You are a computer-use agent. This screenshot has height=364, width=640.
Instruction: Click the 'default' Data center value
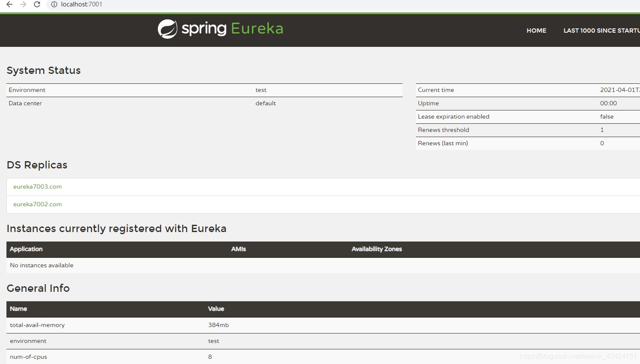pyautogui.click(x=265, y=103)
